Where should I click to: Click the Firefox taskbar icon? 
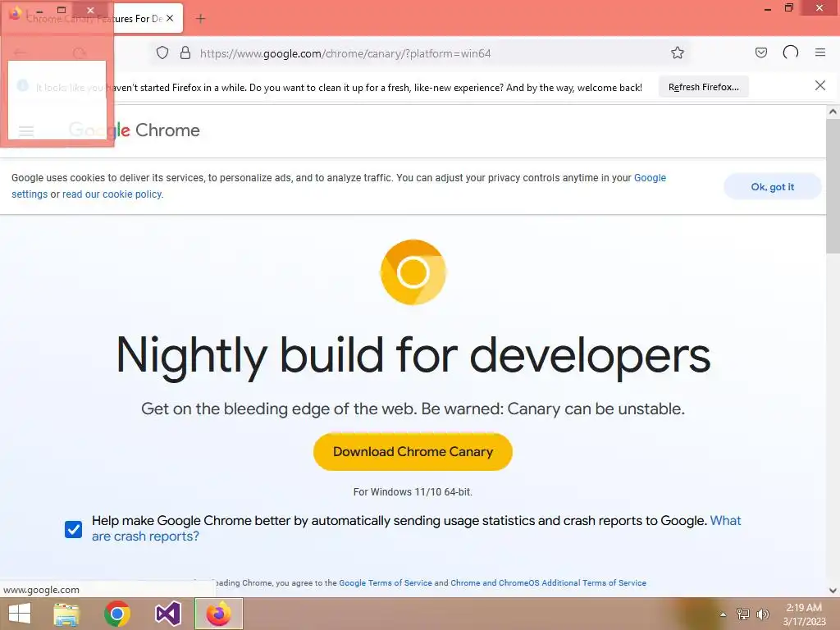point(218,614)
